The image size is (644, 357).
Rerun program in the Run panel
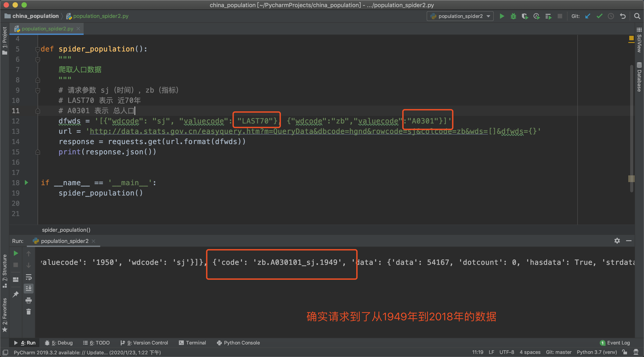(16, 253)
